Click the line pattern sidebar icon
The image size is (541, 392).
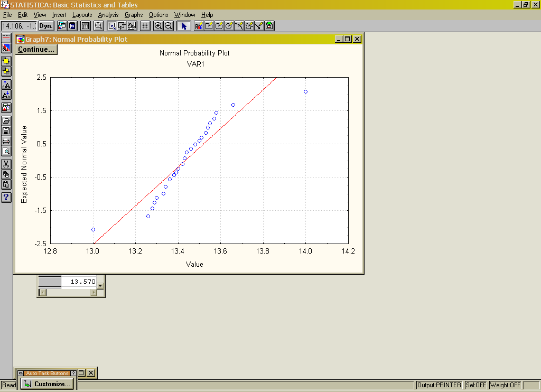[6, 39]
